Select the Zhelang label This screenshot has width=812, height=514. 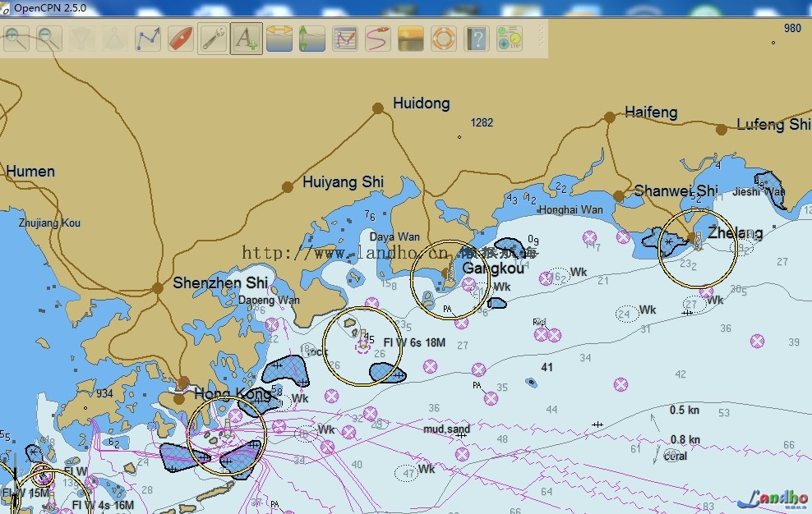pos(735,233)
